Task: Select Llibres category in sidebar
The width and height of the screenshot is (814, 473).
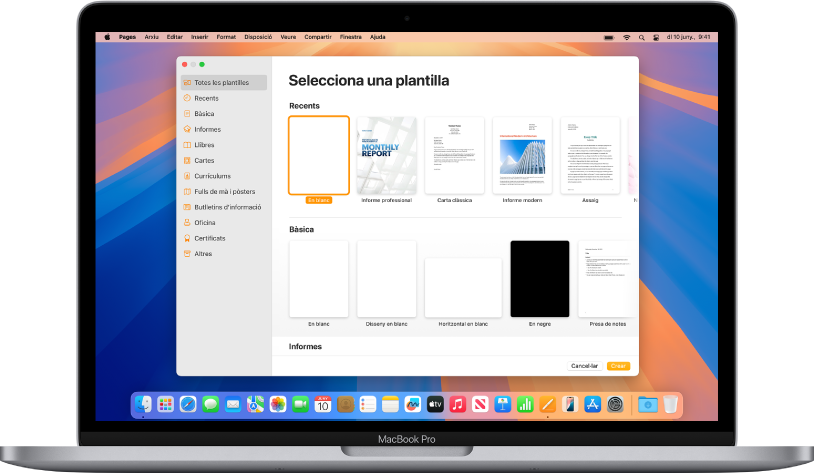Action: coord(224,145)
